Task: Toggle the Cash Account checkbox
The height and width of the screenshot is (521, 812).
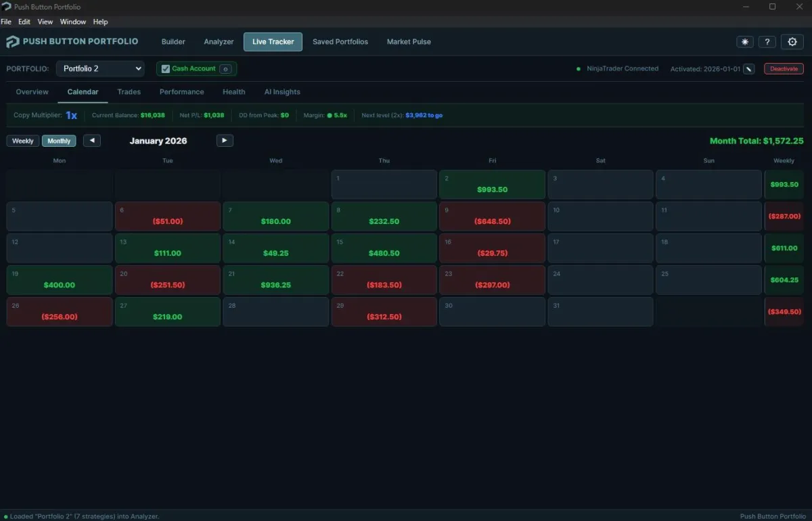Action: coord(166,69)
